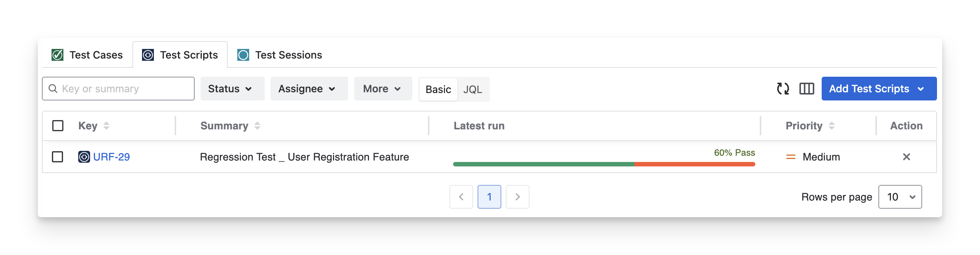Open the column settings icon
980x255 pixels.
click(x=806, y=89)
